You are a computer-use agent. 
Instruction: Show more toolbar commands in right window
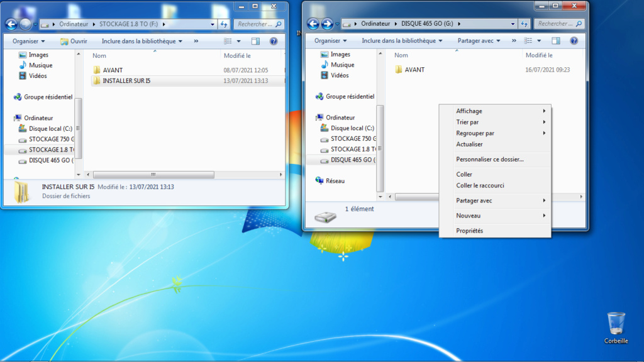coord(514,41)
